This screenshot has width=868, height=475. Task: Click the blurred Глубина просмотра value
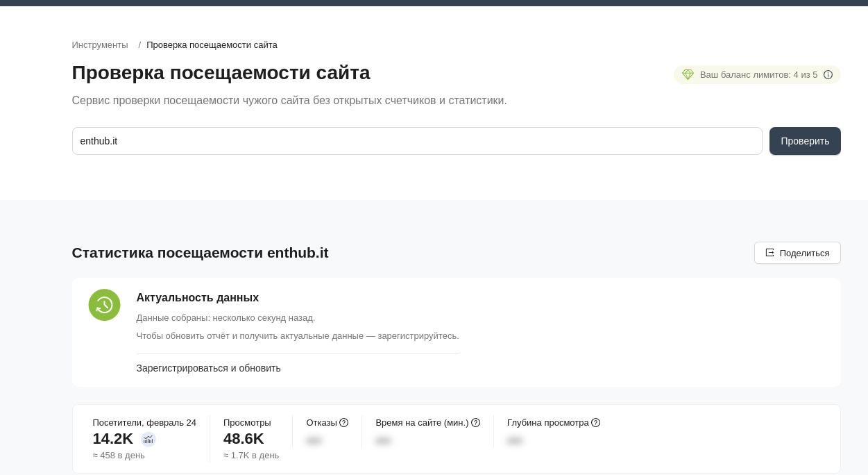pos(515,440)
